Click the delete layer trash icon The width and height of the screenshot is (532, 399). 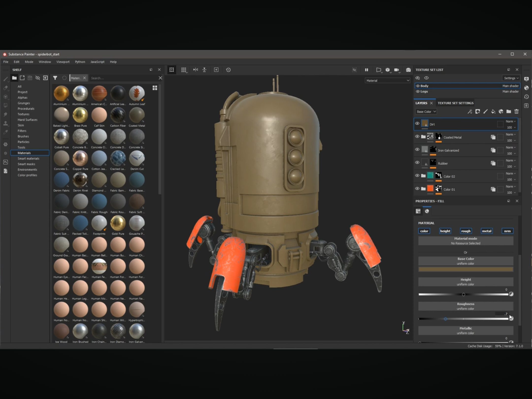click(516, 112)
